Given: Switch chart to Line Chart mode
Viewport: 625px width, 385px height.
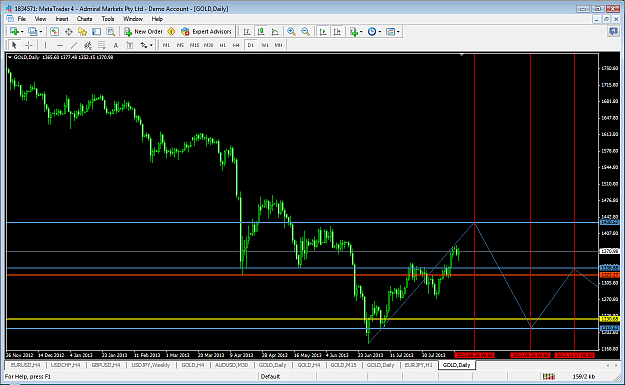Looking at the screenshot, I should 275,31.
